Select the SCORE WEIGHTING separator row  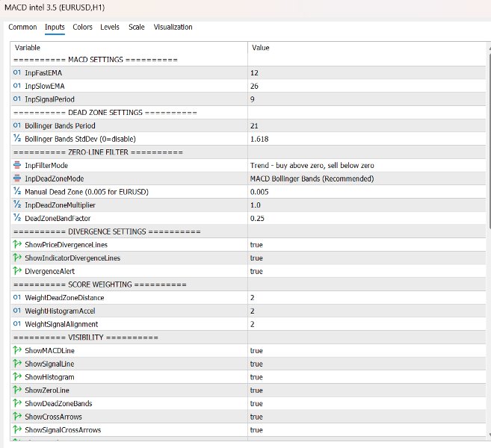point(248,284)
